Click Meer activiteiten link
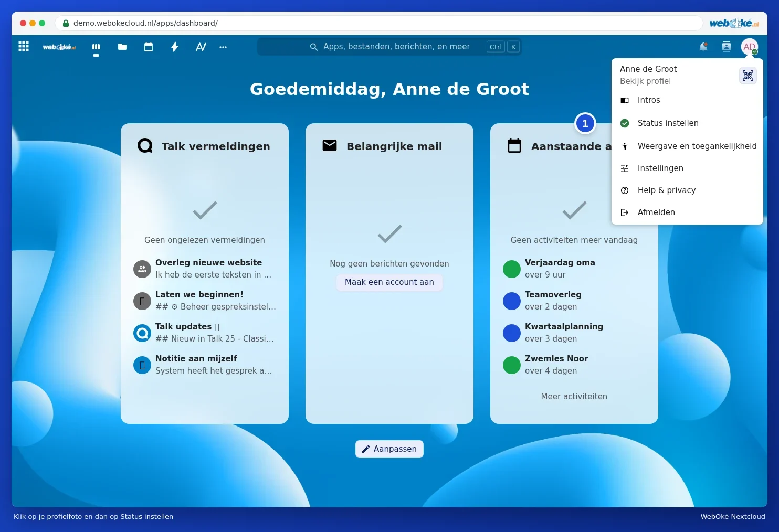 (574, 397)
